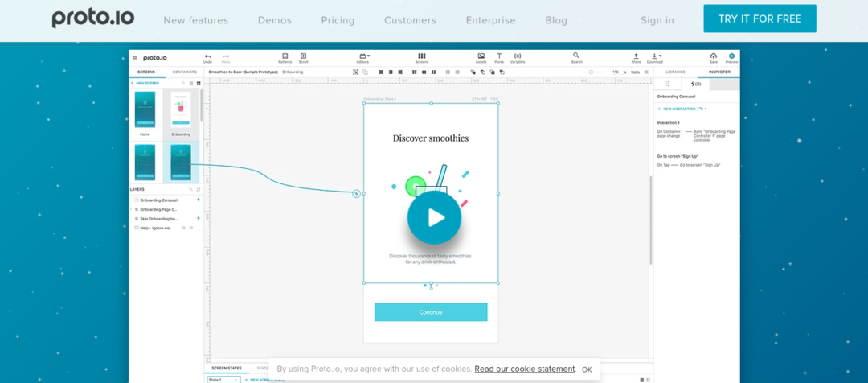Select the Onboarding screen thumbnail
The height and width of the screenshot is (383, 868).
181,109
